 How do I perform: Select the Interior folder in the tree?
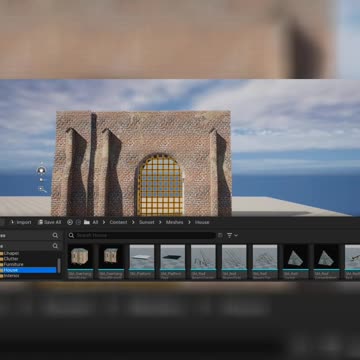click(11, 276)
